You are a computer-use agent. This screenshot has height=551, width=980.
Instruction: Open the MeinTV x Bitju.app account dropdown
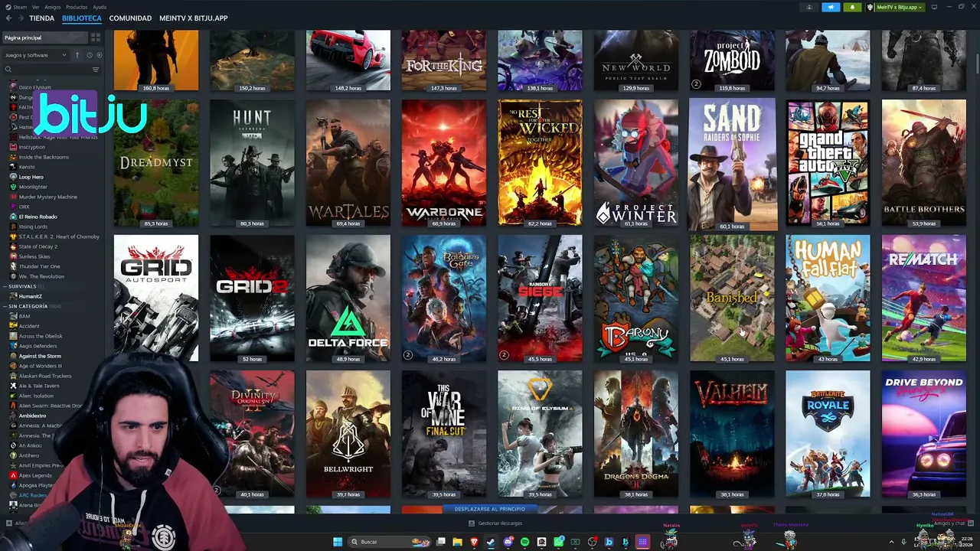895,7
